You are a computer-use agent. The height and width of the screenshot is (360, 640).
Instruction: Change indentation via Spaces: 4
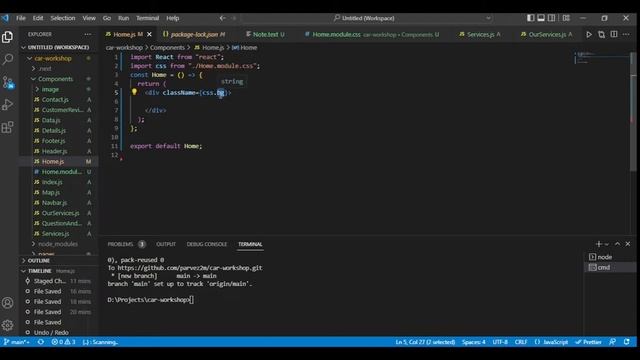point(473,342)
